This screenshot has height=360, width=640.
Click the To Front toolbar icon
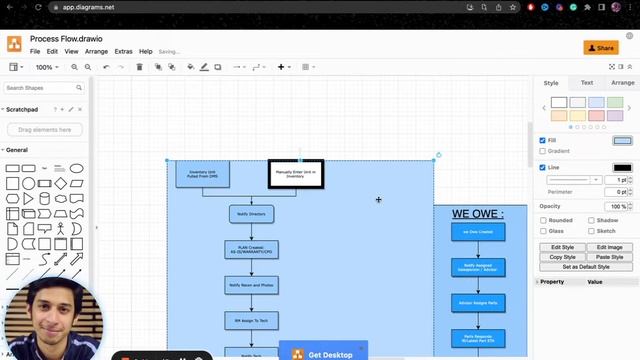(158, 67)
